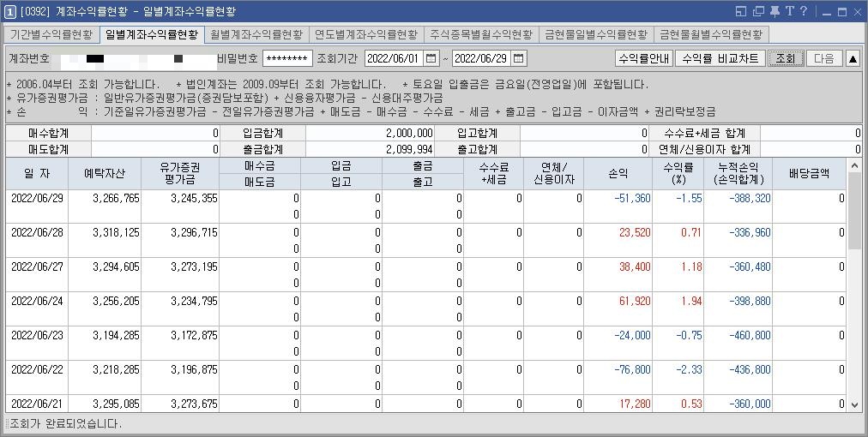This screenshot has width=868, height=437.
Task: Open the 금현물월별수익률현황 tab
Action: pyautogui.click(x=711, y=34)
